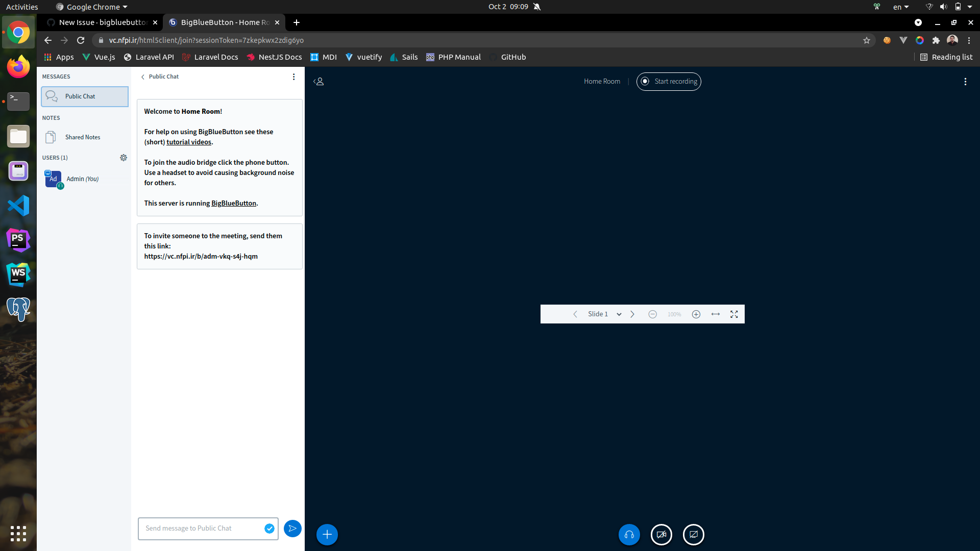Open Activities in the top bar

pos(21,7)
